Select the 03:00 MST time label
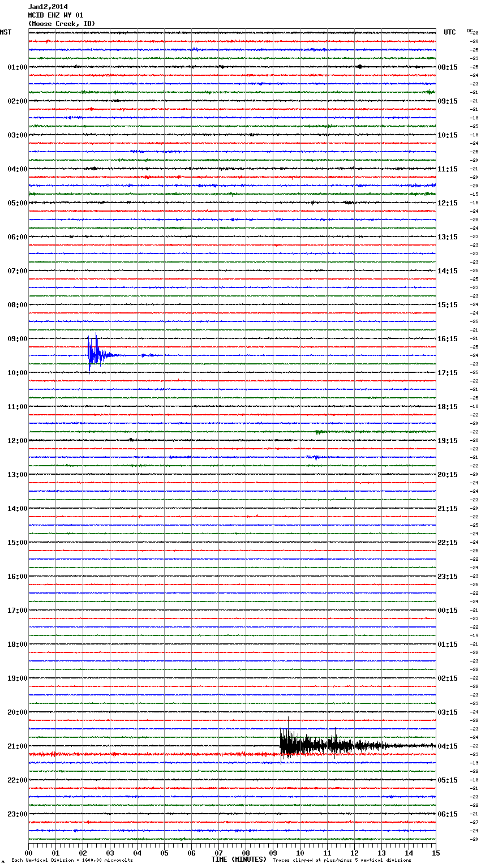 (x=17, y=135)
